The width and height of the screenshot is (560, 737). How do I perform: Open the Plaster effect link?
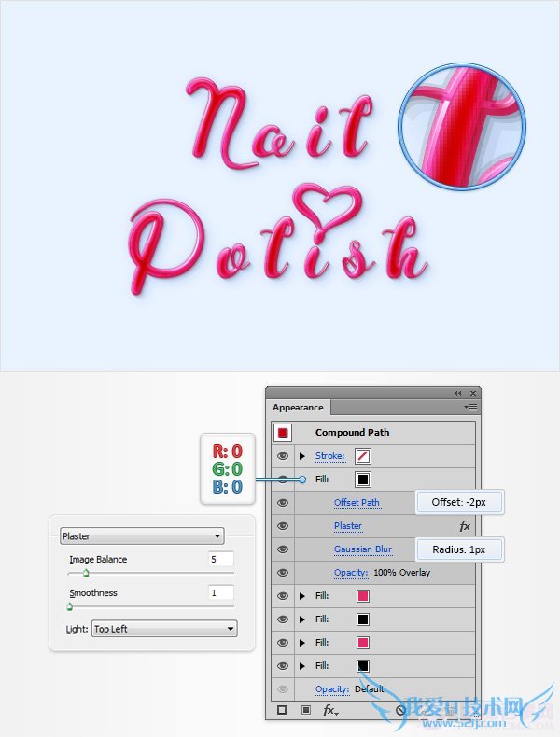pyautogui.click(x=348, y=526)
